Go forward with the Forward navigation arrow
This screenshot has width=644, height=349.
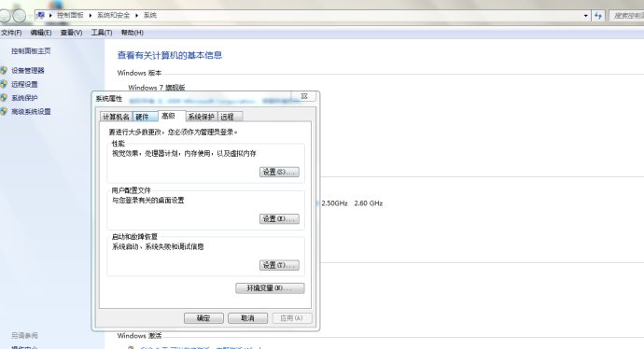coord(19,16)
